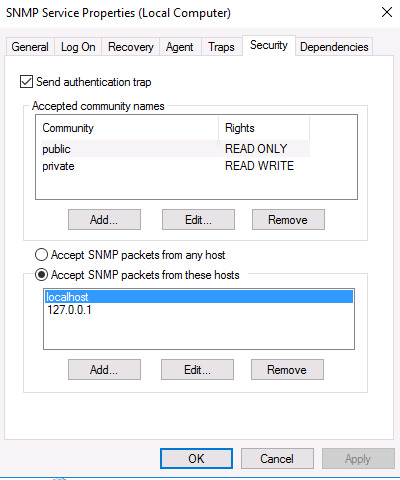Viewport: 400px width, 480px height.
Task: Remove the selected community name
Action: click(288, 220)
